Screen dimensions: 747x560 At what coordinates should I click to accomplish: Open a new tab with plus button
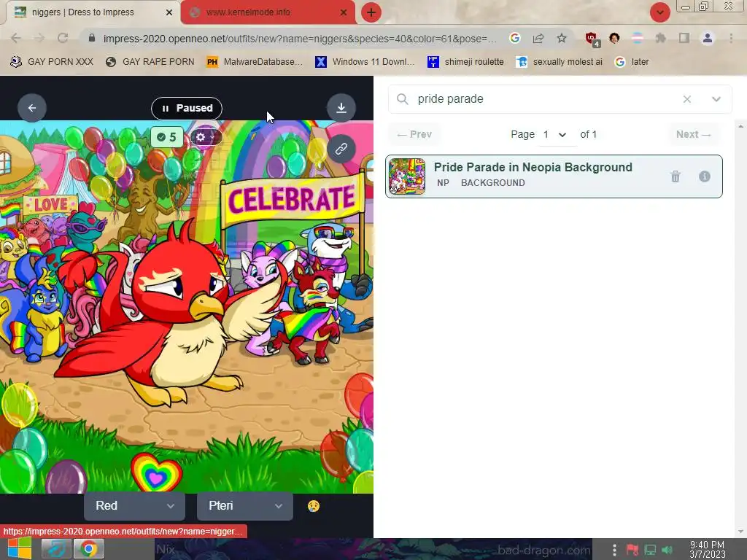(371, 12)
